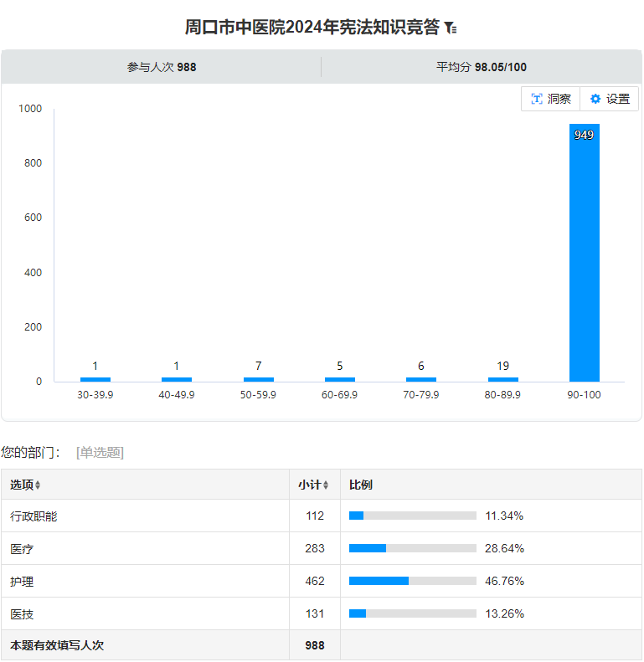Click the 13.26% percentage value
The width and height of the screenshot is (644, 662).
click(504, 613)
